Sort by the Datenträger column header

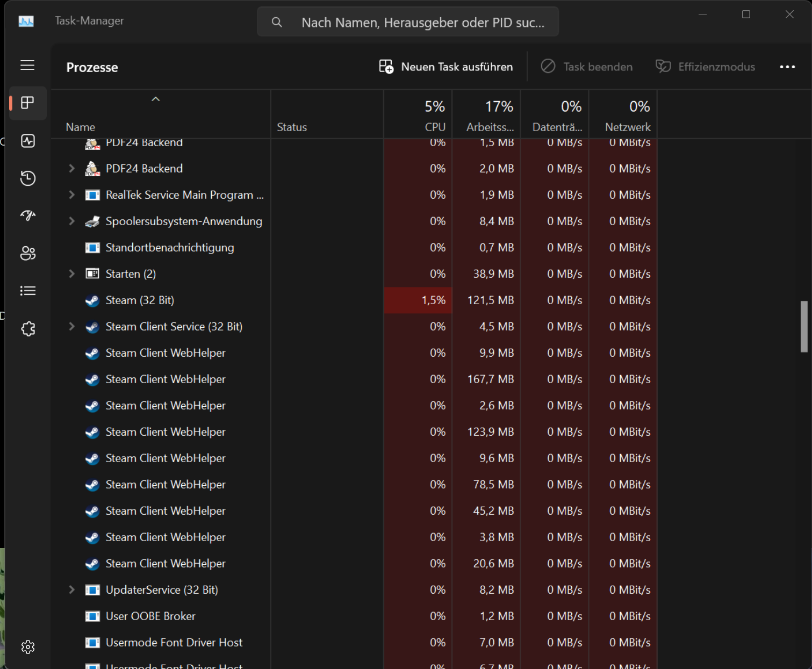click(x=555, y=115)
